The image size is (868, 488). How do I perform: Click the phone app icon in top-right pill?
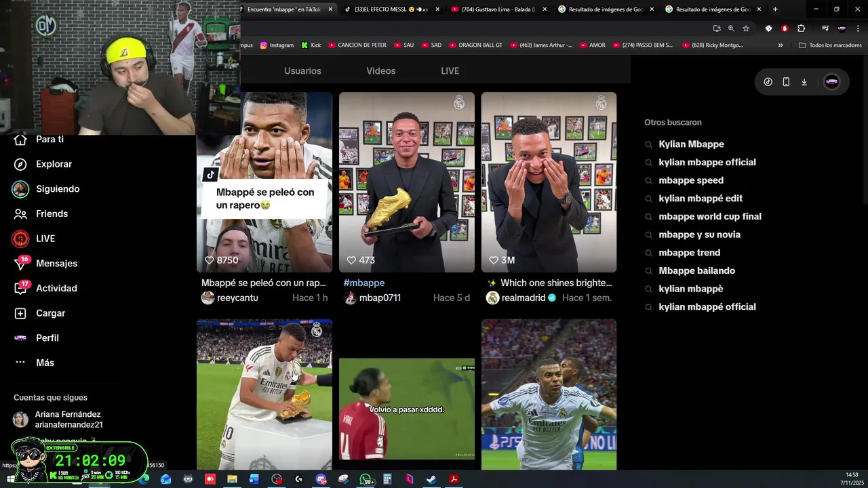[786, 82]
